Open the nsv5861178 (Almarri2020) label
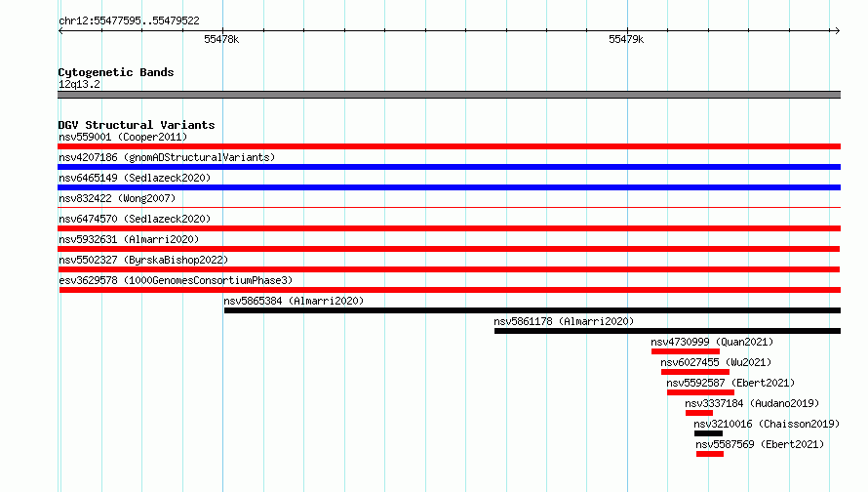The height and width of the screenshot is (492, 868). click(564, 321)
